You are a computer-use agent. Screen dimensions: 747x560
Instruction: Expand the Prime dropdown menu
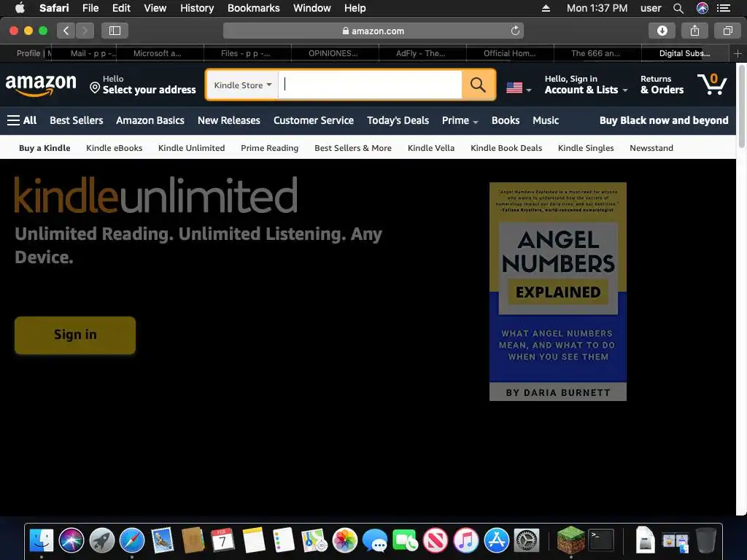point(460,120)
